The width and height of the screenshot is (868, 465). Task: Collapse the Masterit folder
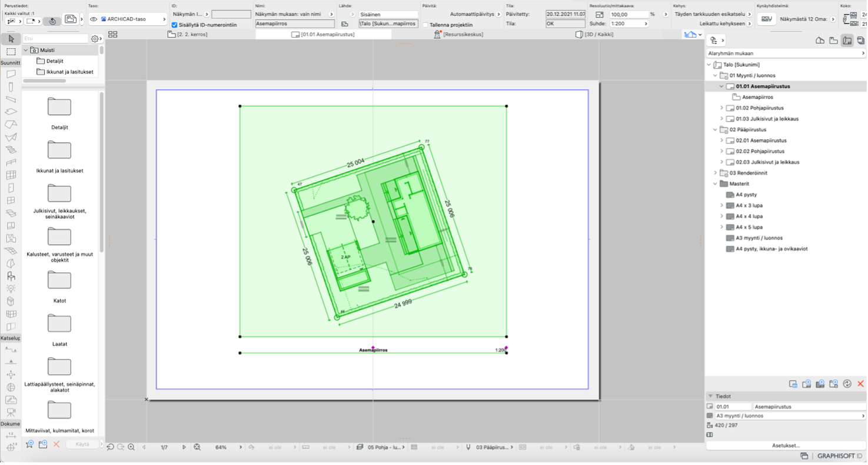(x=716, y=184)
